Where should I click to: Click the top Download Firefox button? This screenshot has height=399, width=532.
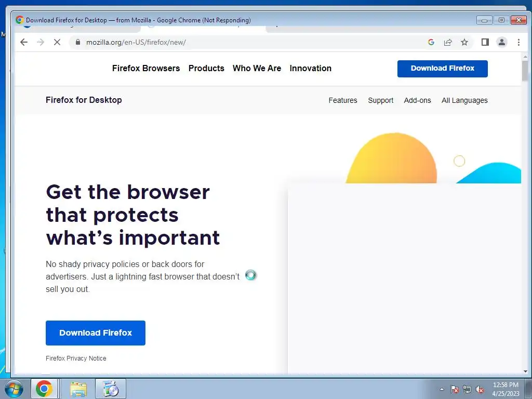[443, 69]
